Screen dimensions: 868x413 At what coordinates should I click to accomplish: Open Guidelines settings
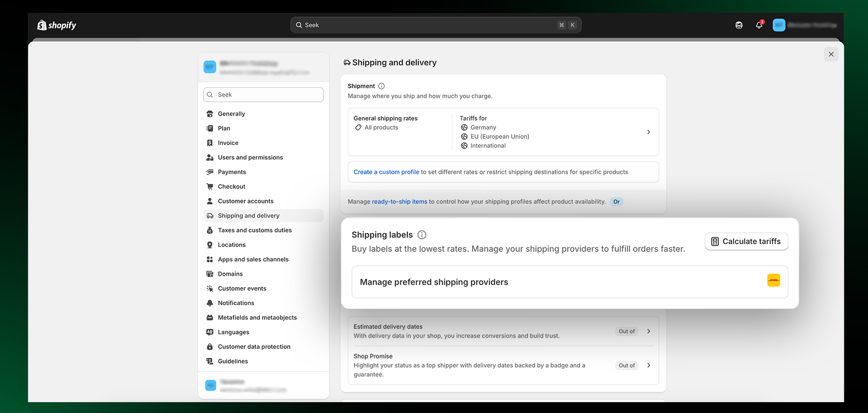[x=263, y=361]
